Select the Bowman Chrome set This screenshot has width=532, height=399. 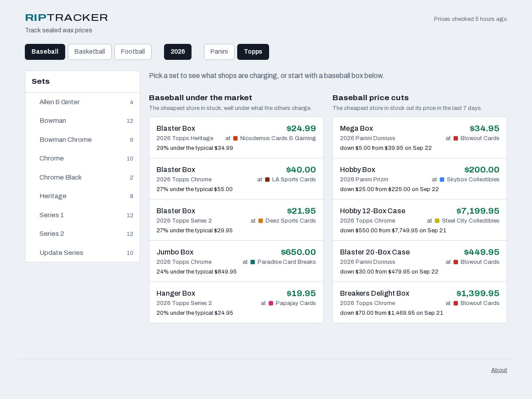point(82,140)
